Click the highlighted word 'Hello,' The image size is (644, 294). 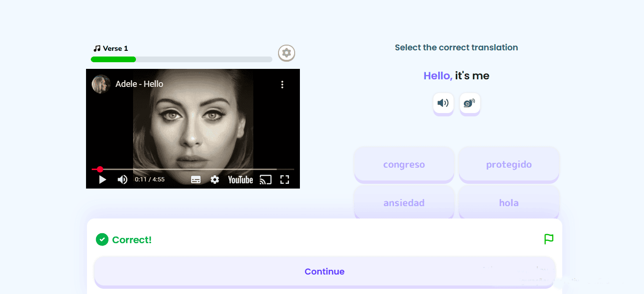click(x=438, y=76)
